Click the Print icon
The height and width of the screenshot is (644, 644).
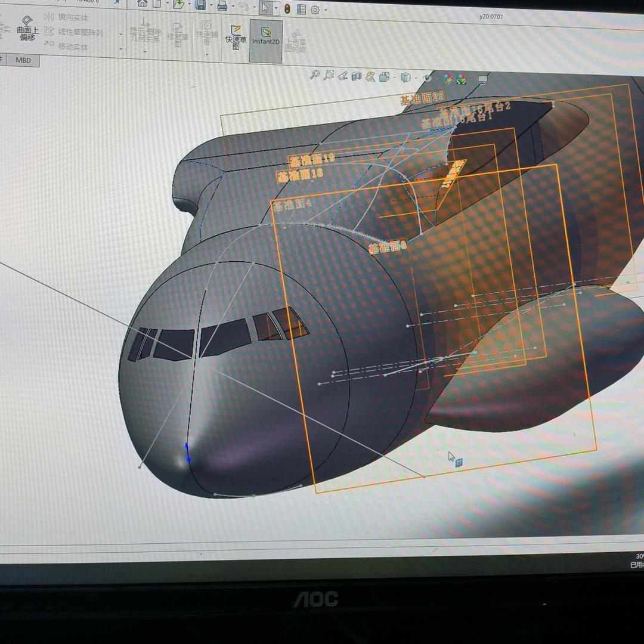222,6
